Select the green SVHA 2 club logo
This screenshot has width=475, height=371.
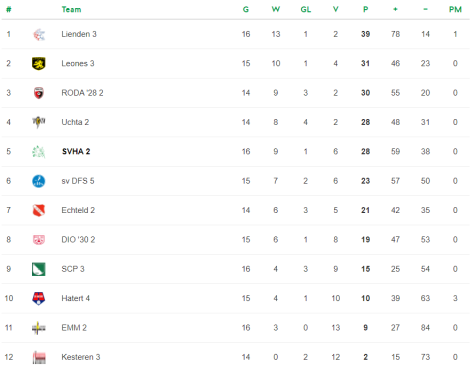pyautogui.click(x=39, y=152)
